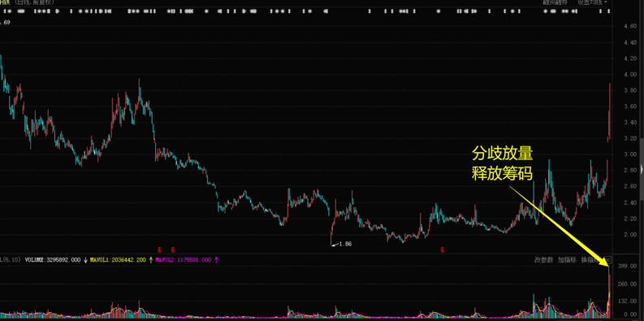The height and width of the screenshot is (321, 644).
Task: Click the second red S marker
Action: pos(172,249)
